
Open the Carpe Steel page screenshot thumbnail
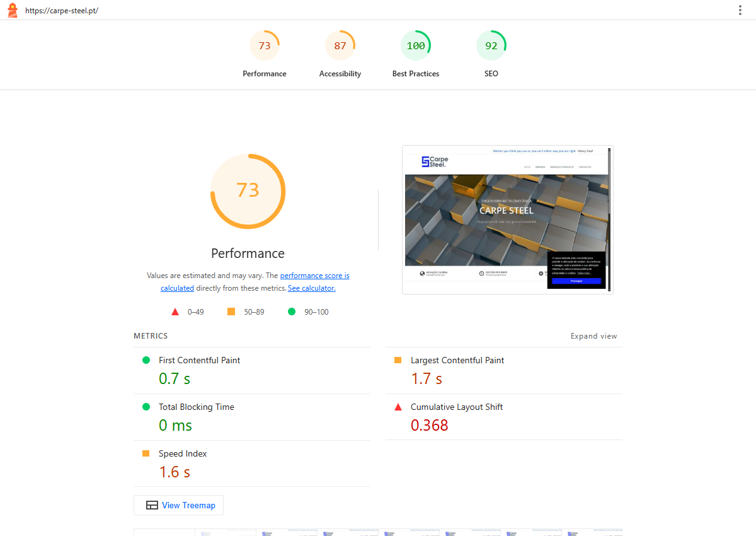pos(508,219)
